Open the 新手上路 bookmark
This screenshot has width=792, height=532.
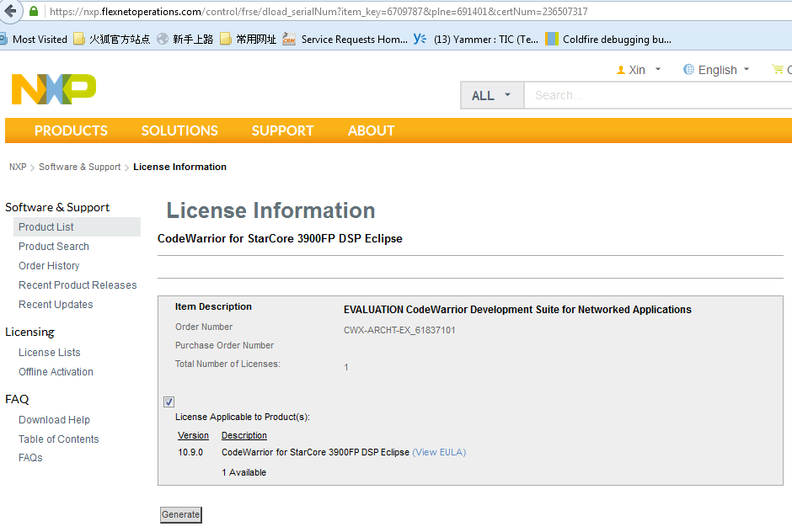[x=185, y=40]
